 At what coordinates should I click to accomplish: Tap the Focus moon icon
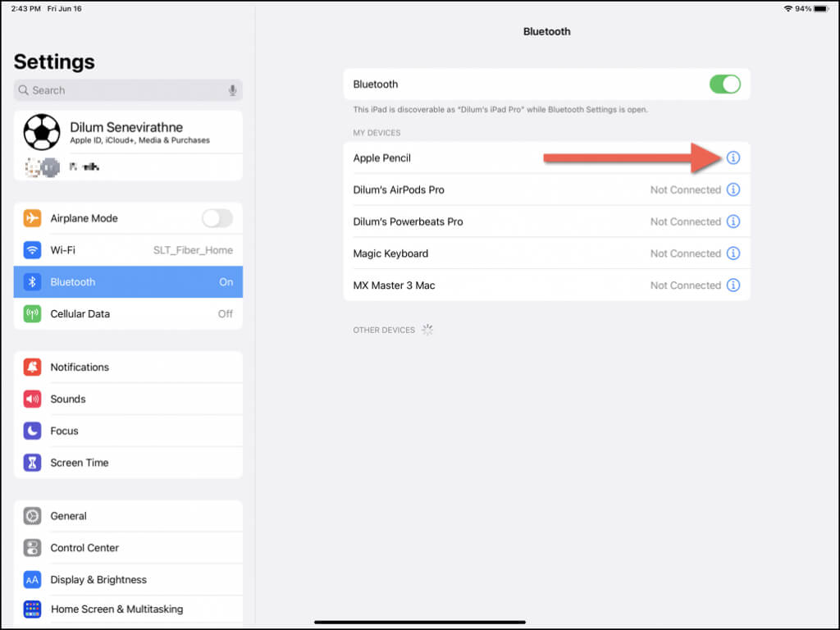[x=32, y=431]
